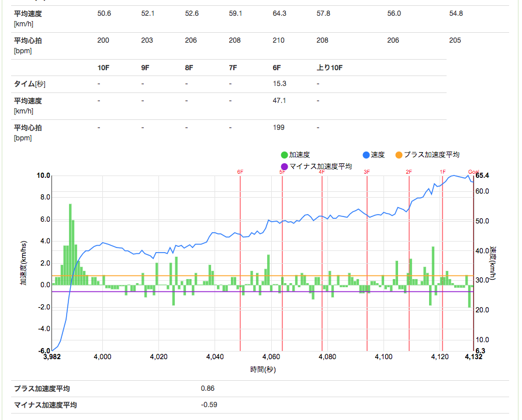The width and height of the screenshot is (522, 420).
Task: Click the 1F marker on chart
Action: point(443,172)
